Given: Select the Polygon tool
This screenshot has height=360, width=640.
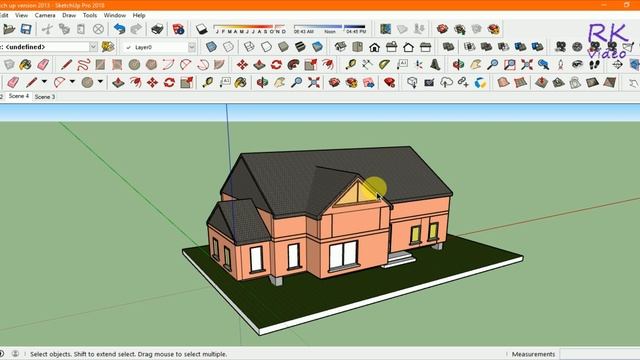Looking at the screenshot, I should tap(151, 64).
